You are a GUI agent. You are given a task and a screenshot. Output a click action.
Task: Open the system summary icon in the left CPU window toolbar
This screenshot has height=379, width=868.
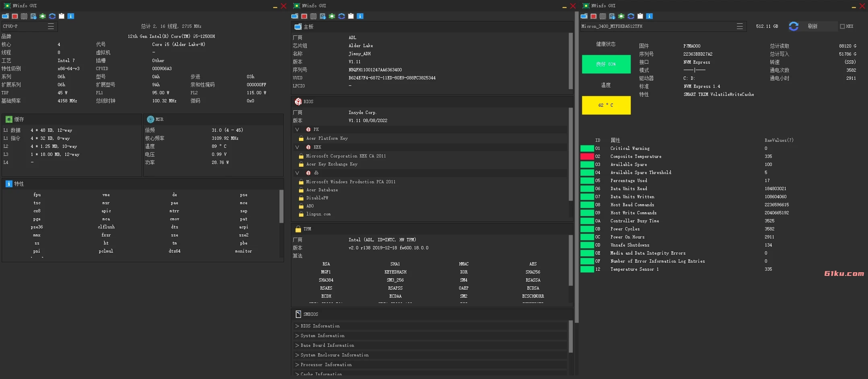(x=5, y=16)
